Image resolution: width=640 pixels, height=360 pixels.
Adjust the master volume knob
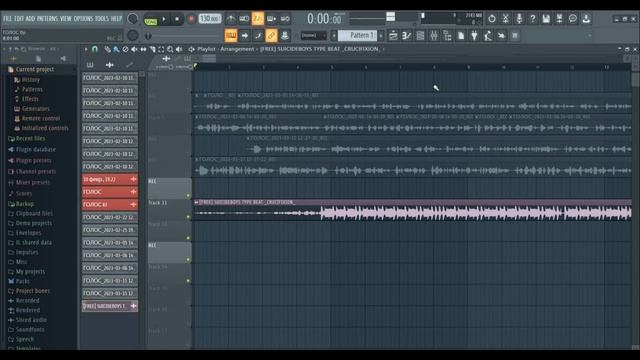tap(133, 19)
